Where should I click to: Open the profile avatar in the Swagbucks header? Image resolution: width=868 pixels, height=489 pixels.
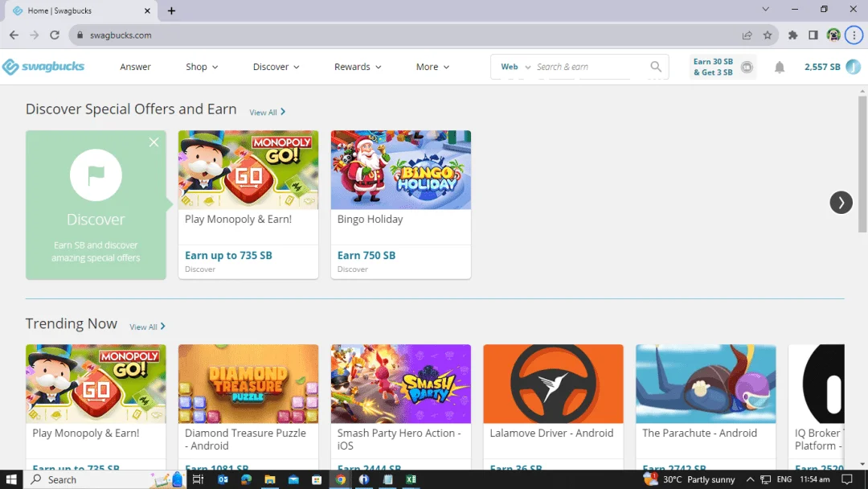[853, 67]
